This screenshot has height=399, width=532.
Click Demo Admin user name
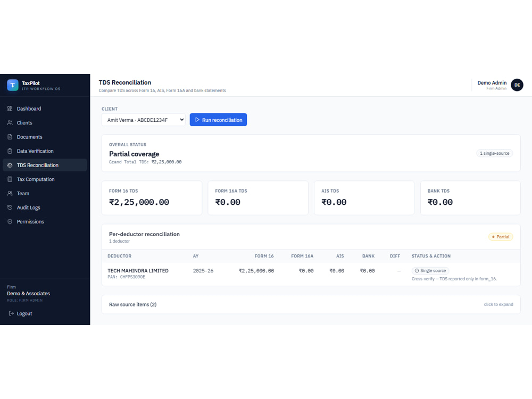pos(492,83)
